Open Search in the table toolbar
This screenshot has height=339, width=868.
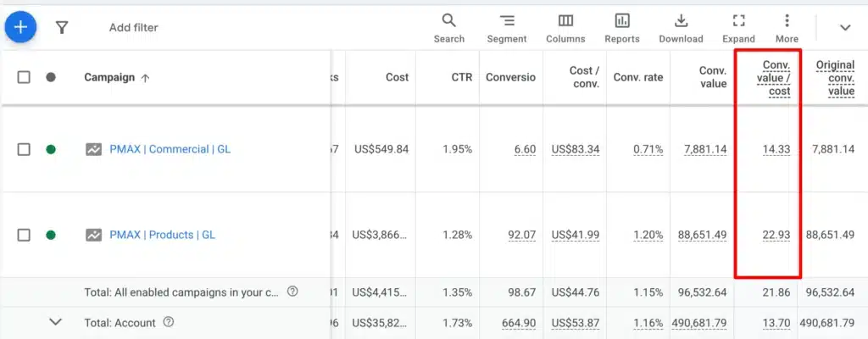tap(449, 28)
